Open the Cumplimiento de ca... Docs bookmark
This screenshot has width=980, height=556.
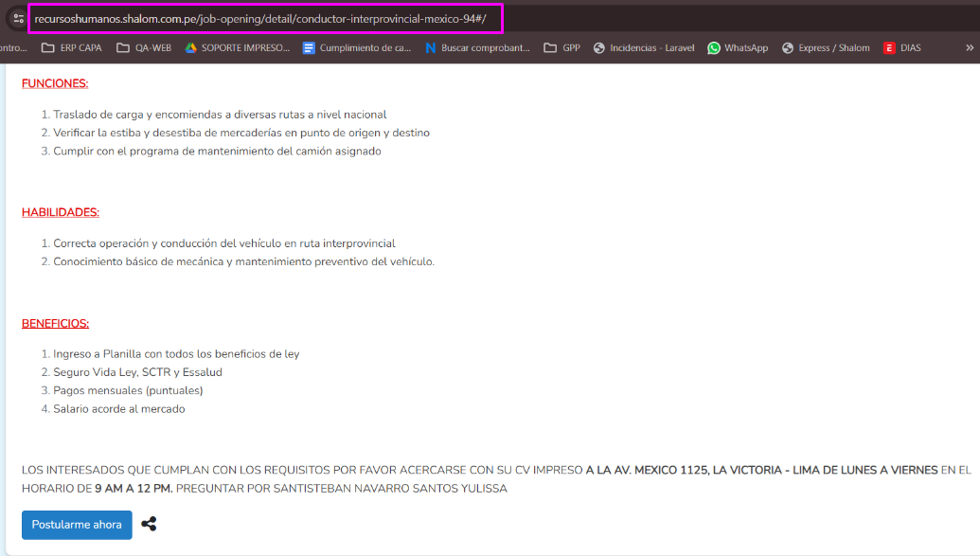(357, 47)
